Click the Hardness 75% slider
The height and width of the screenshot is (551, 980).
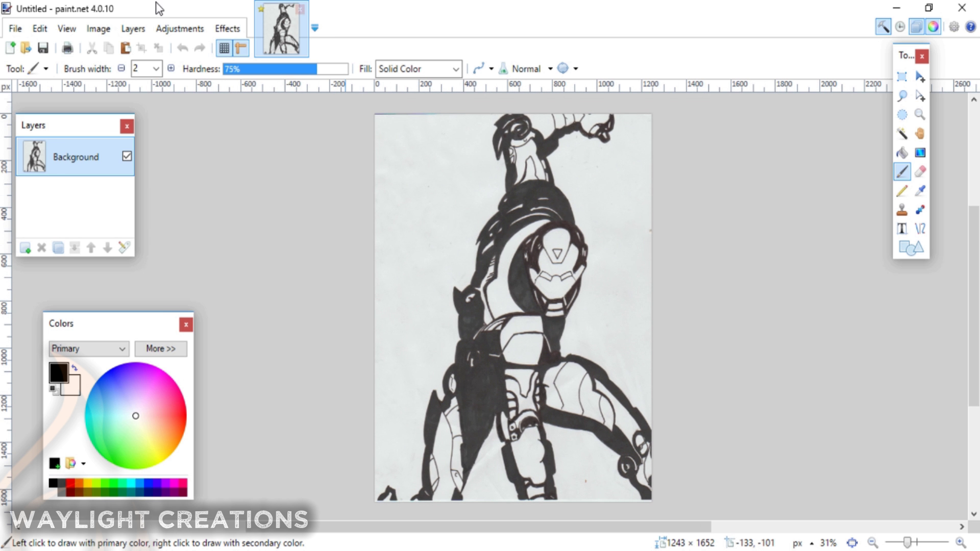pyautogui.click(x=285, y=69)
